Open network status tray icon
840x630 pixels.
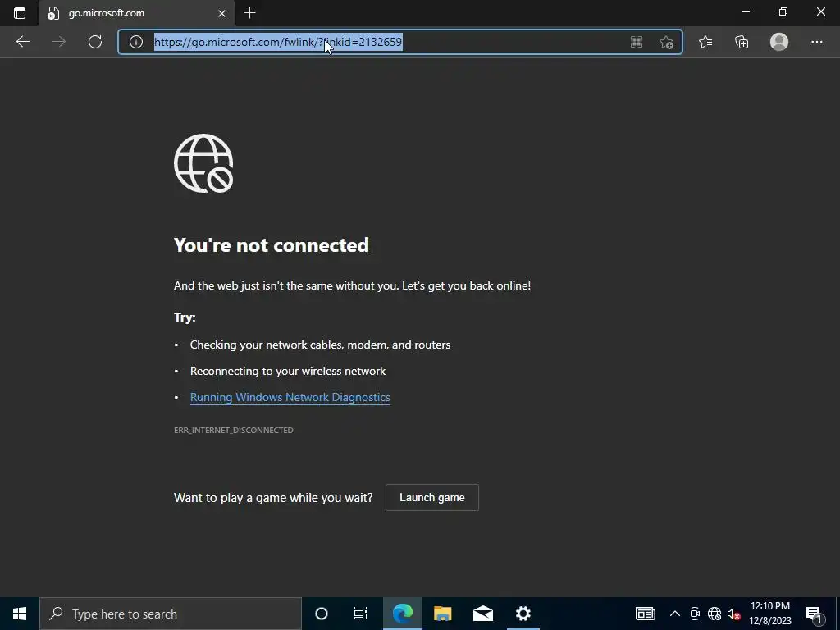pos(714,614)
